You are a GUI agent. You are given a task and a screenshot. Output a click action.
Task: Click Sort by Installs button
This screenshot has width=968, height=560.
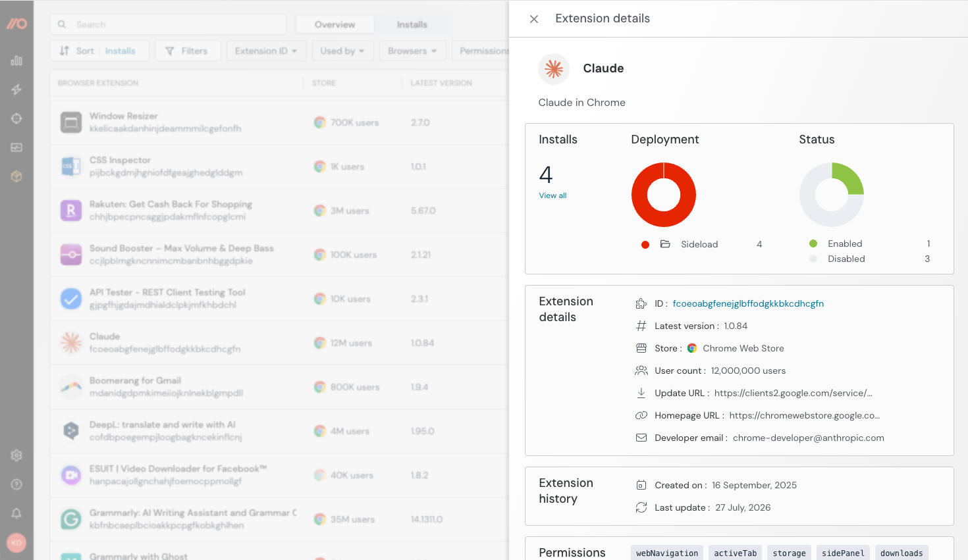[99, 51]
